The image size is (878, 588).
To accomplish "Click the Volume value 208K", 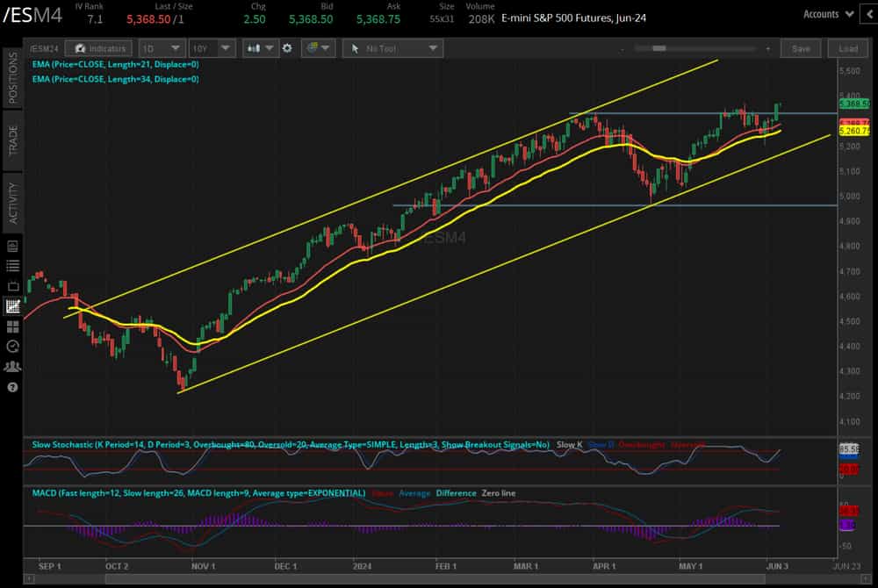I will click(481, 19).
